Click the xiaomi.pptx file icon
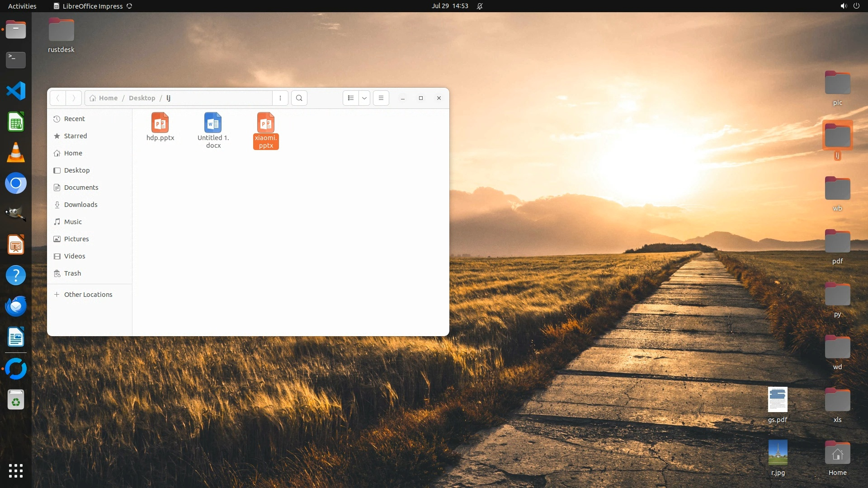This screenshot has width=868, height=488. [x=266, y=123]
